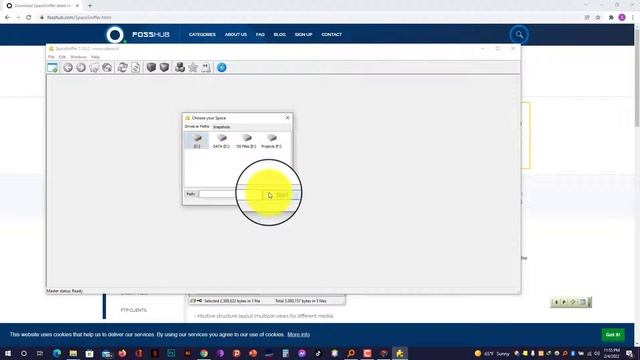Select the Download SpaceSniffer browser tab
640x360 pixels.
pyautogui.click(x=42, y=6)
